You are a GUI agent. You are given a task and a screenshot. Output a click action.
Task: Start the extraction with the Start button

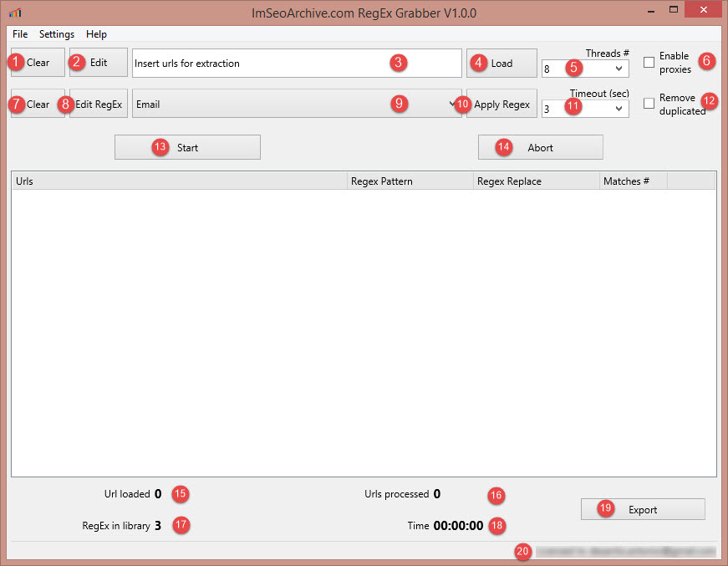[187, 148]
